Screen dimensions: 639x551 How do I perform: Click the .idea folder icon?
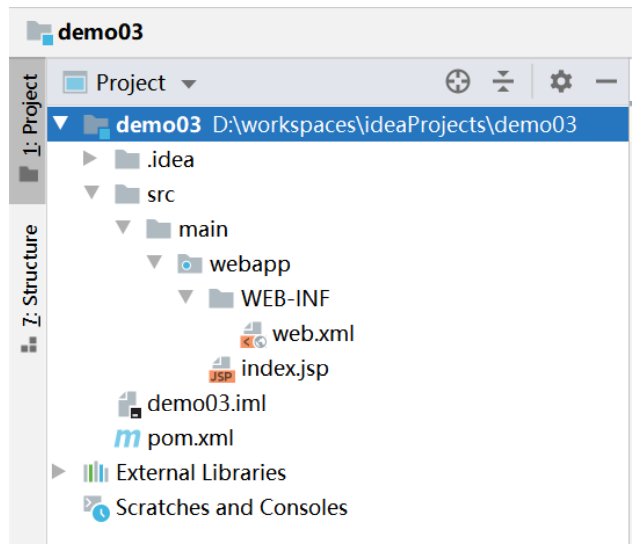(x=127, y=159)
